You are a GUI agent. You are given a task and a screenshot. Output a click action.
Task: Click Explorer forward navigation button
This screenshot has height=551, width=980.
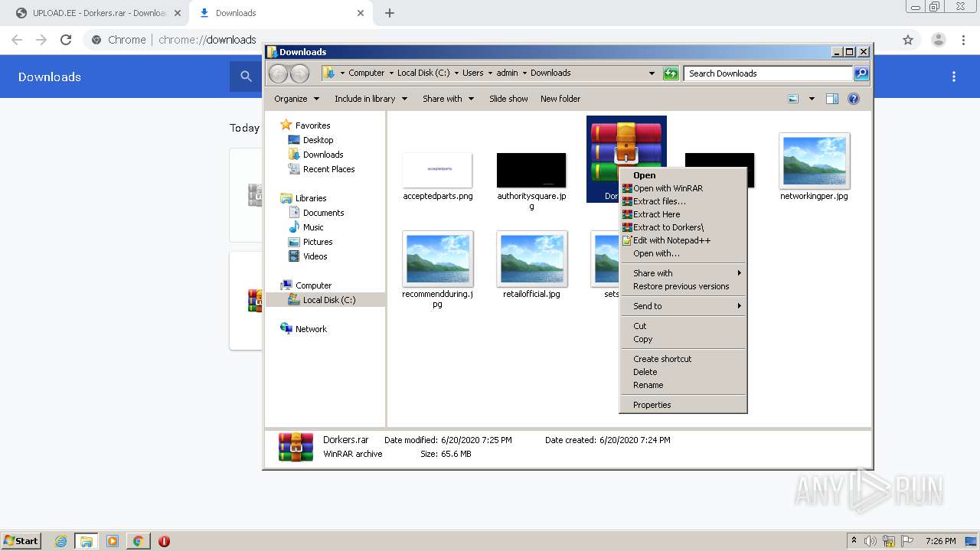(299, 73)
